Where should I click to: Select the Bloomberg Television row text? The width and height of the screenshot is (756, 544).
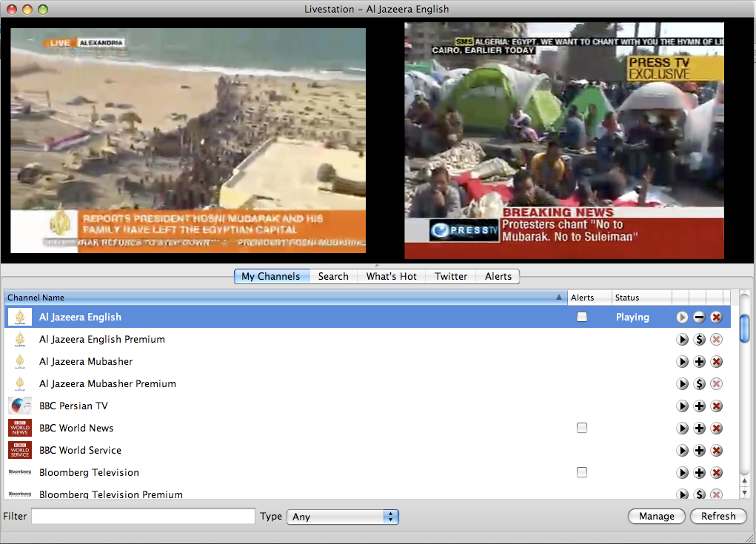coord(89,472)
